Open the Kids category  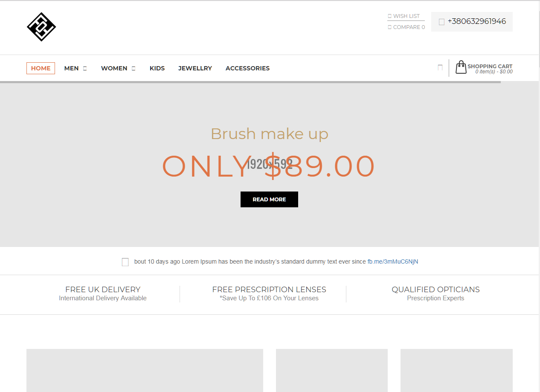click(x=157, y=68)
